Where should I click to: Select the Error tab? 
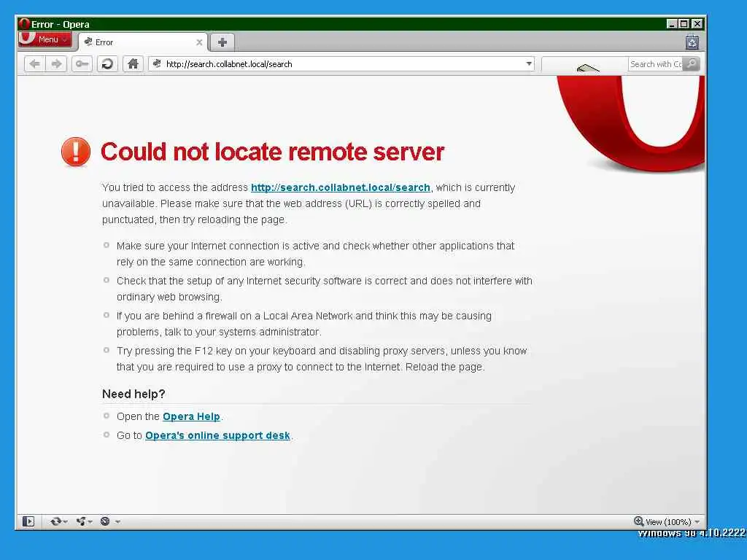coord(142,42)
